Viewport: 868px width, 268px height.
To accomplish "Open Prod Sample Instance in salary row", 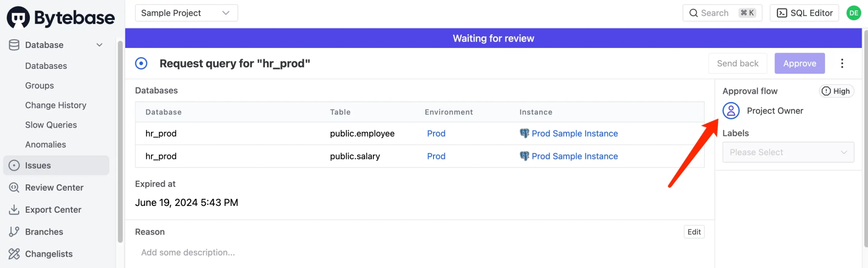I will click(575, 156).
